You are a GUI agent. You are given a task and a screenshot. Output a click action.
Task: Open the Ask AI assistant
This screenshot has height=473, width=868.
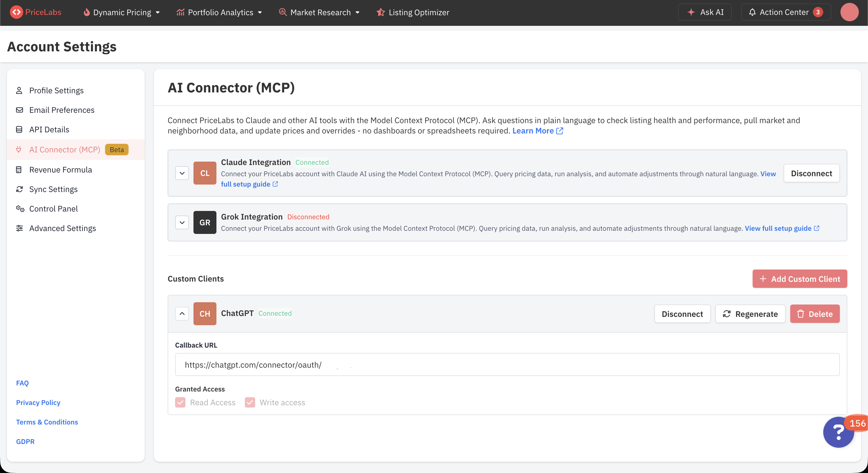coord(705,12)
